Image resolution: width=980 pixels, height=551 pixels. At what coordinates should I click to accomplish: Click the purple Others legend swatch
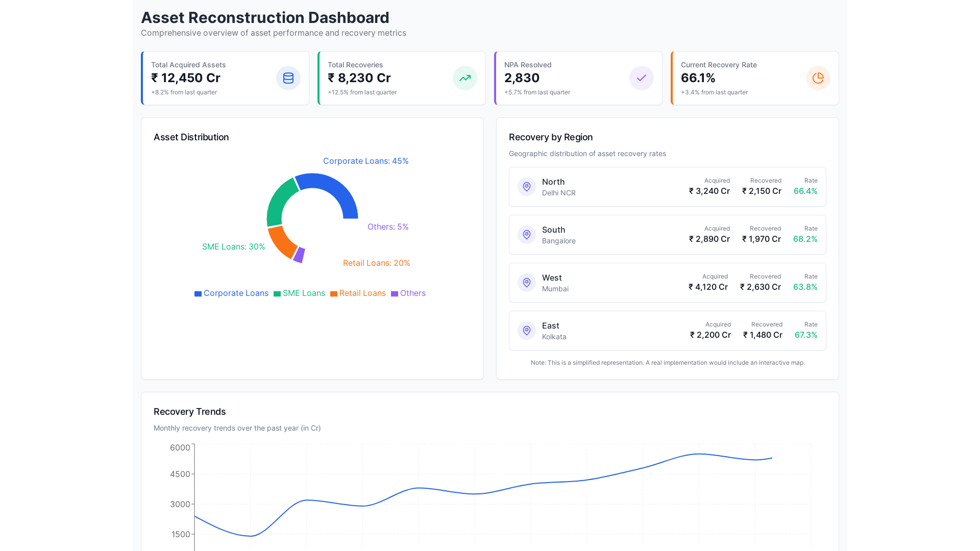point(395,294)
